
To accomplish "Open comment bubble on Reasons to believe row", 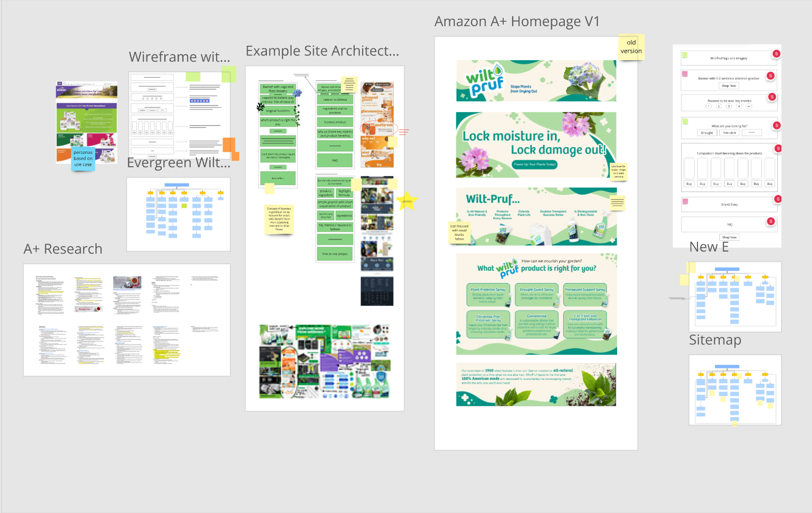I will point(772,97).
